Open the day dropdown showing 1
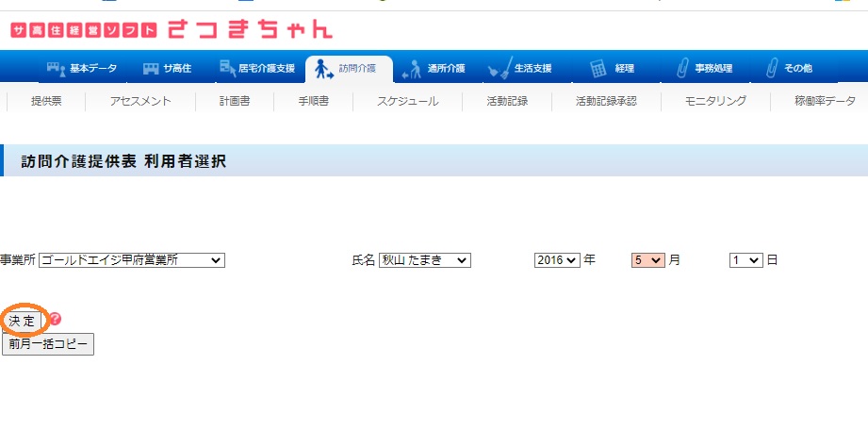 point(745,260)
